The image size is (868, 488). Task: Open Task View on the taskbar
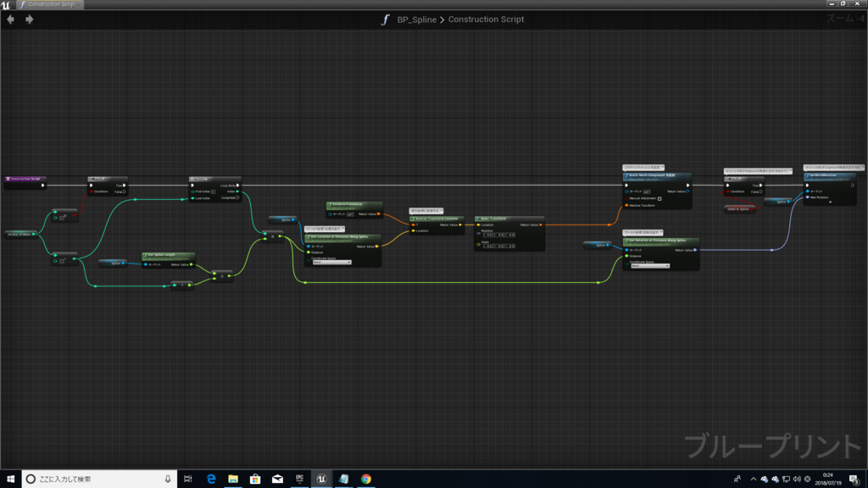click(x=188, y=480)
